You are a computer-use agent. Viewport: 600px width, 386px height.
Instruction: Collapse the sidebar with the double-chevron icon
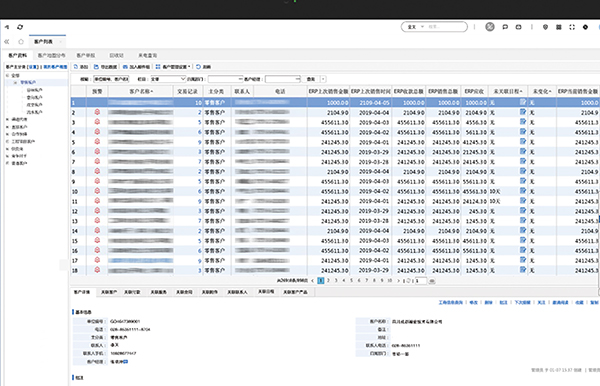coord(7,41)
